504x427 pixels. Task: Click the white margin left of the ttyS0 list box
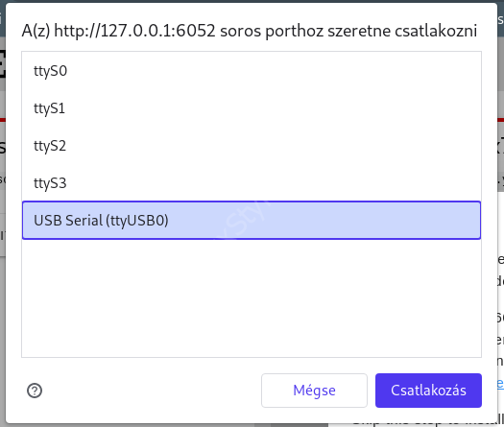click(x=13, y=71)
